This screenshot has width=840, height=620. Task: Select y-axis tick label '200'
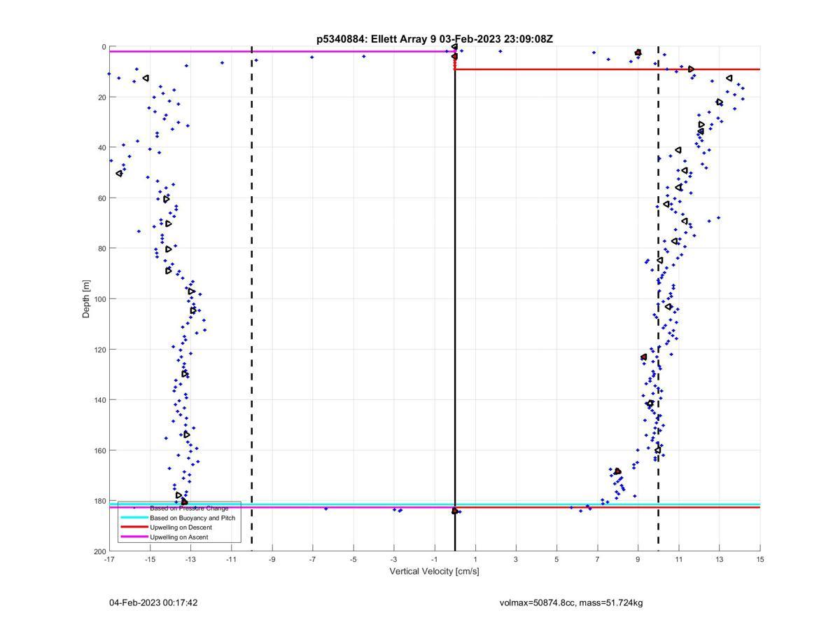click(100, 551)
